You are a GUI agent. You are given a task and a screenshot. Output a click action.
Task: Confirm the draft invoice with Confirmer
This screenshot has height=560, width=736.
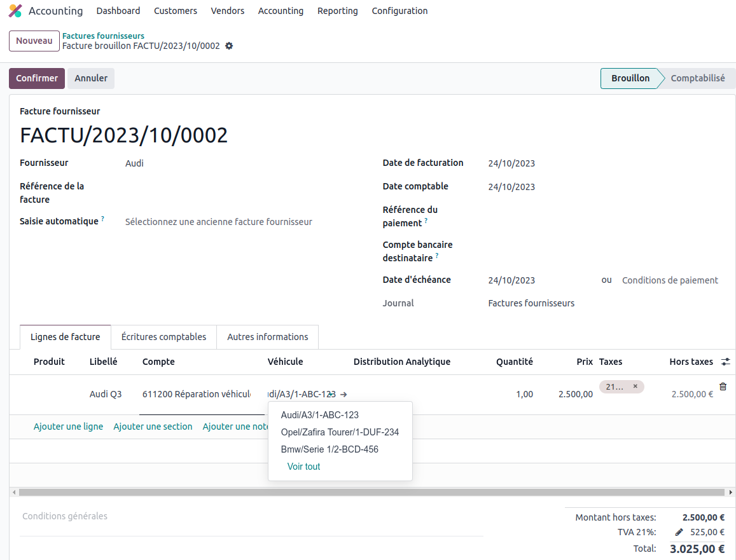tap(37, 78)
